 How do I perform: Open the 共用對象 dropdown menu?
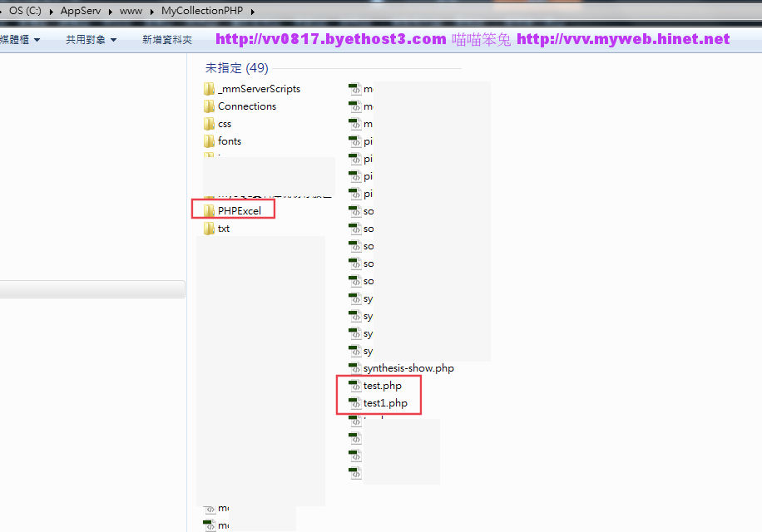[91, 40]
